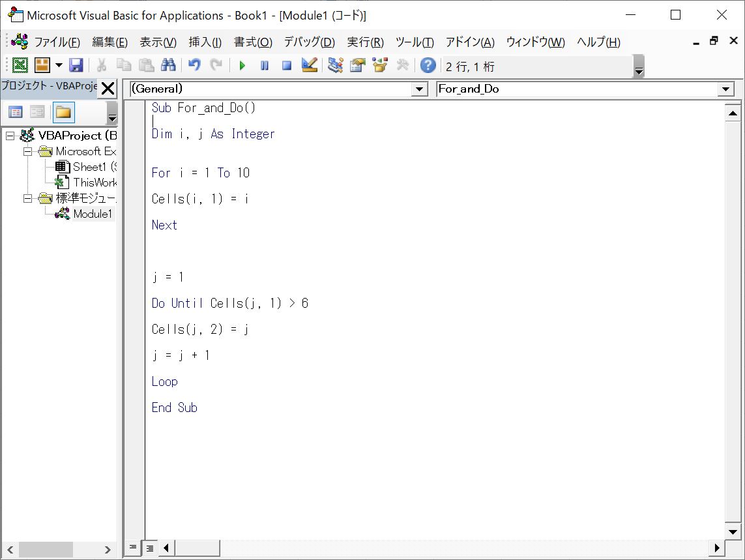Click code scrollbar up arrow
Viewport: 745px width, 560px height.
tap(733, 113)
